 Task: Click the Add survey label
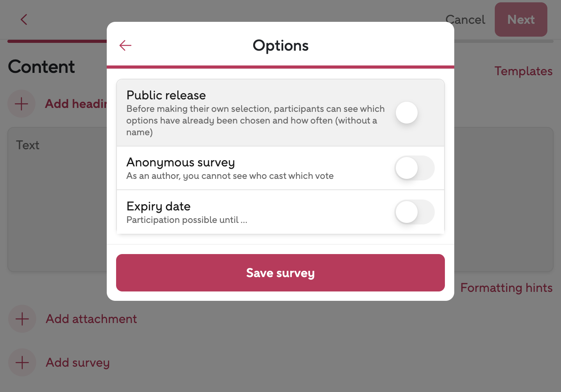tap(78, 362)
